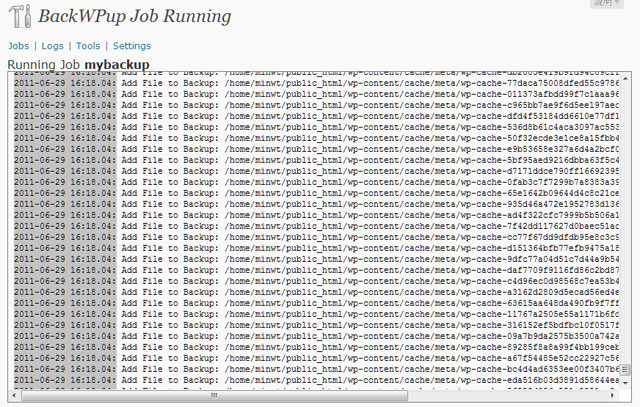Click the horizontal scroll right arrow
This screenshot has width=640, height=407.
tap(613, 395)
